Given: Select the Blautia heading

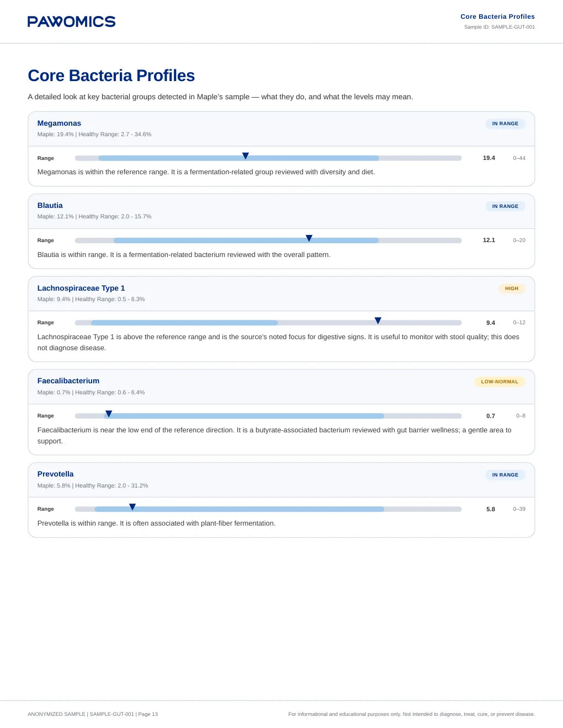Looking at the screenshot, I should (x=50, y=205).
